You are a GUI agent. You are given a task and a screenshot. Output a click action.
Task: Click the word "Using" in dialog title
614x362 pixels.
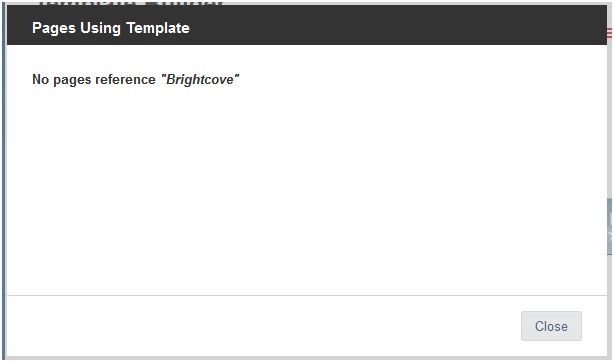pyautogui.click(x=100, y=28)
